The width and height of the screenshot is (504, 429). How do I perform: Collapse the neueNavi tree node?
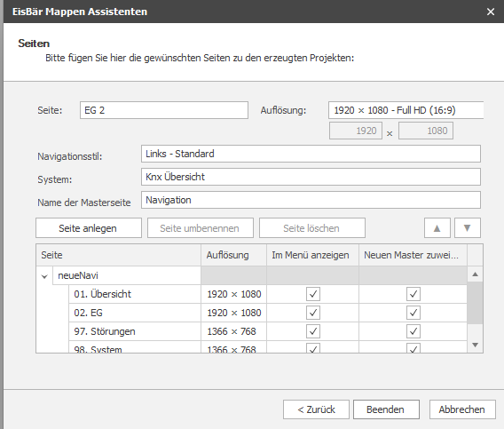coord(44,276)
